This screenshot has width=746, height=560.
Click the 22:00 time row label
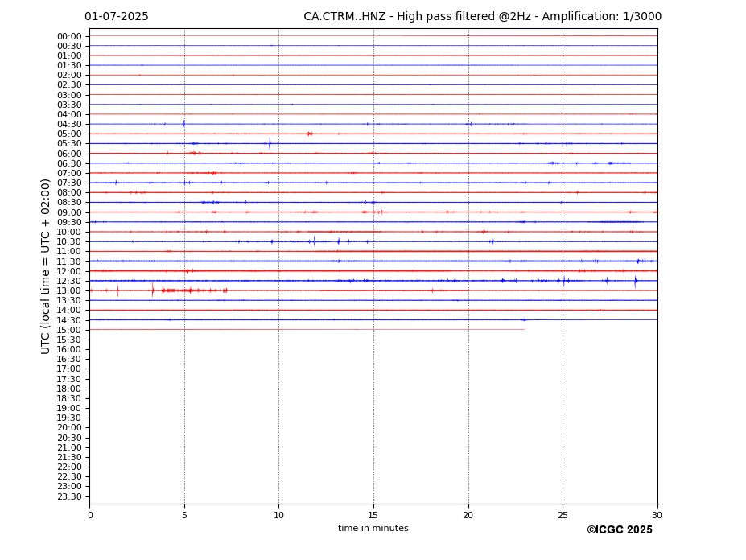69,467
